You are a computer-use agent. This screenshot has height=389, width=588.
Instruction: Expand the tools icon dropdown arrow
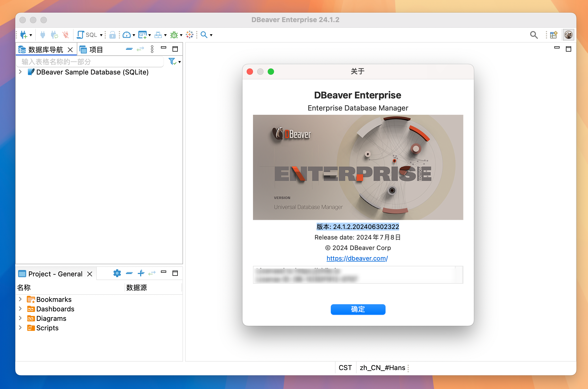pyautogui.click(x=165, y=35)
